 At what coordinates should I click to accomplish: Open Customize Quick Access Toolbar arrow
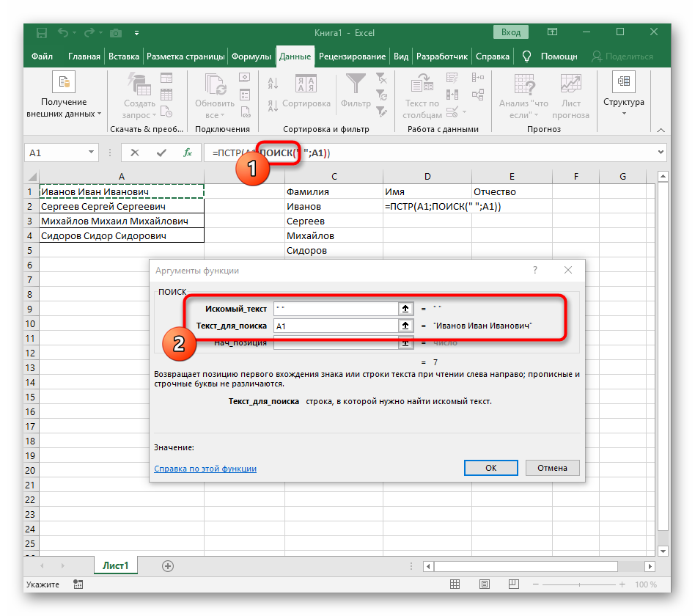[x=136, y=33]
